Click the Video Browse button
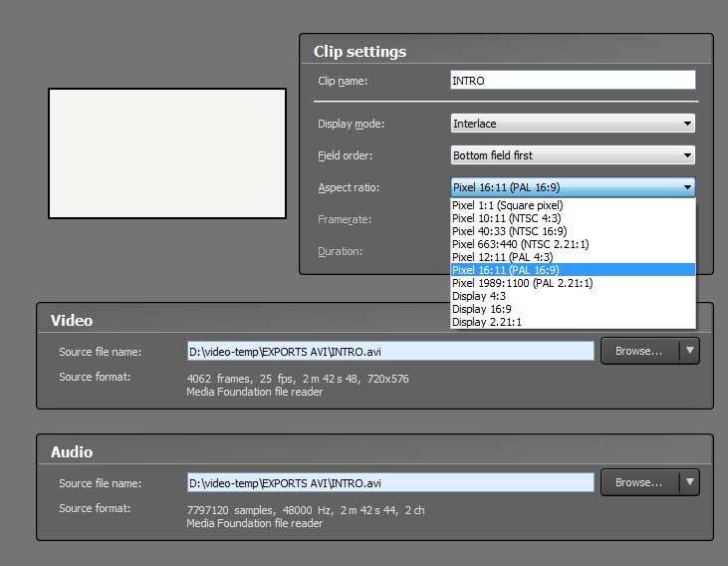The image size is (728, 566). [638, 351]
